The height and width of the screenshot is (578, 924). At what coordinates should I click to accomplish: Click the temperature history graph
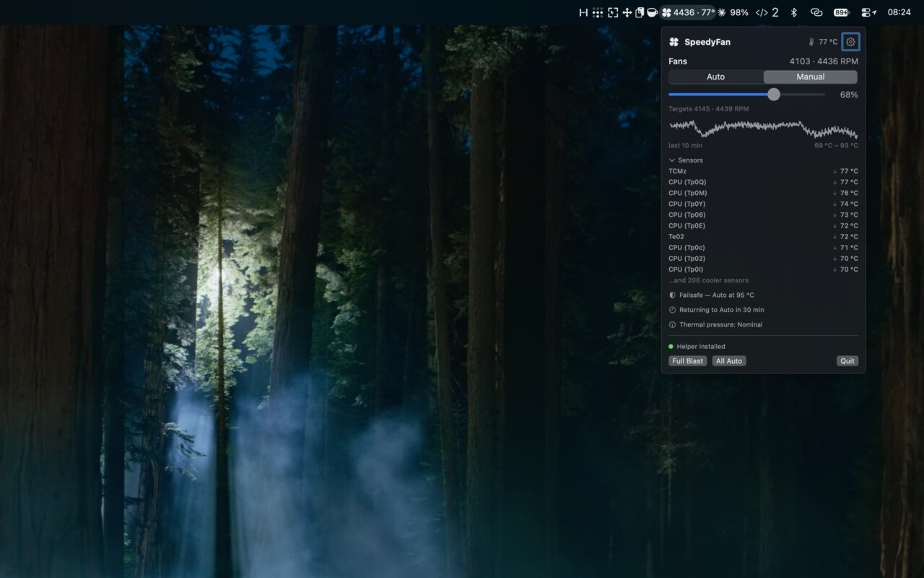[764, 129]
